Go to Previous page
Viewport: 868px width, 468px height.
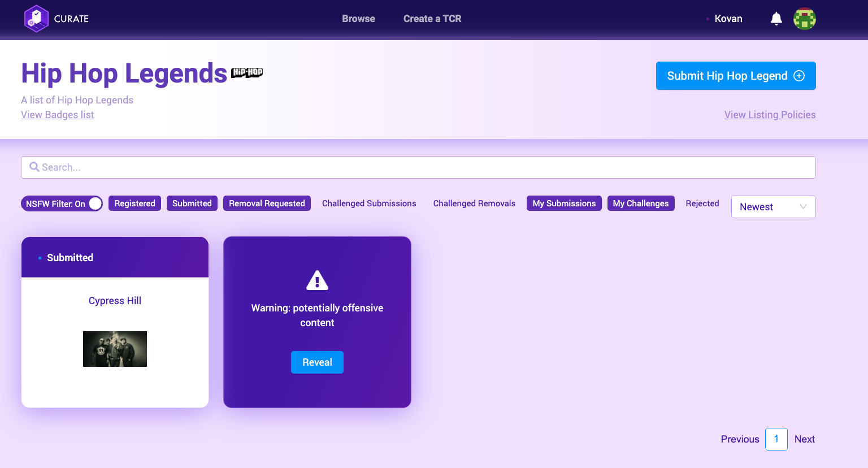(x=740, y=439)
